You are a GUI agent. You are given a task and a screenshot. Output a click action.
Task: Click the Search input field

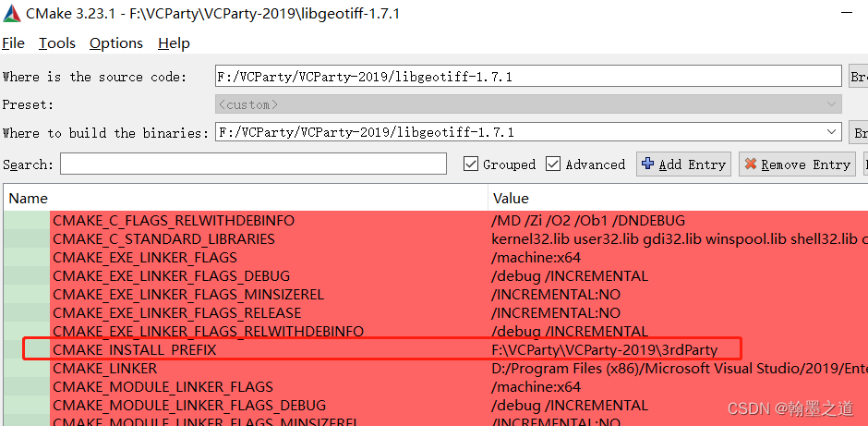tap(254, 164)
